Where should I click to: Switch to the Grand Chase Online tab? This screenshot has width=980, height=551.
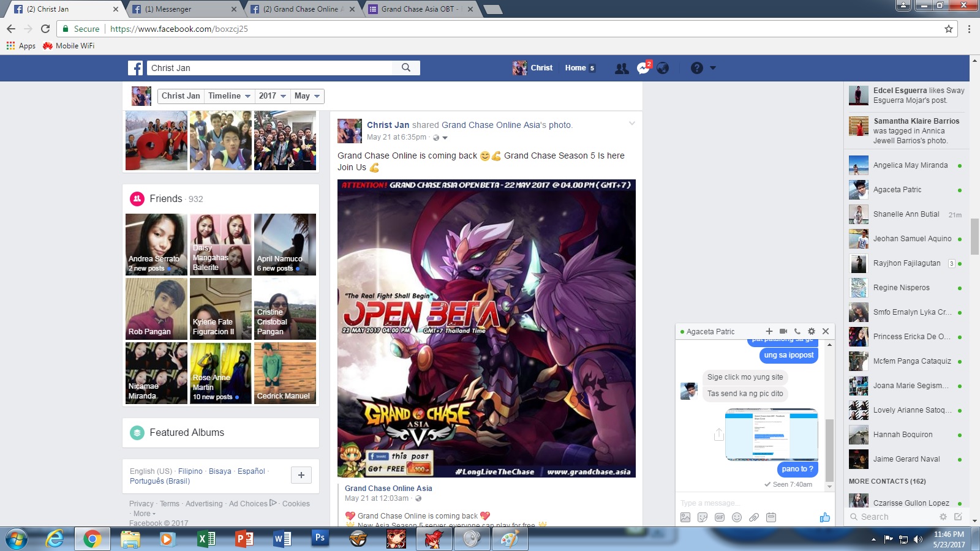[303, 9]
